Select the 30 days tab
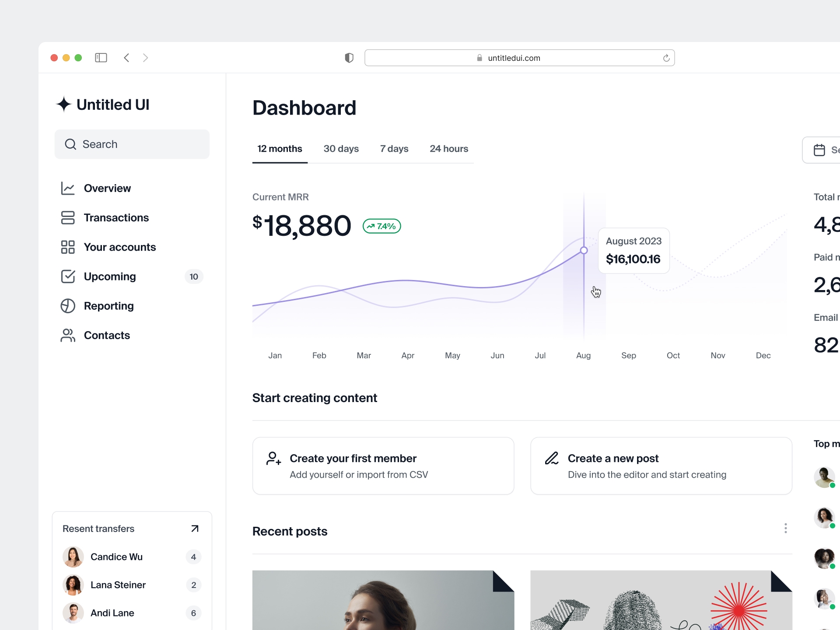Screen dimensions: 840x630 click(341, 148)
